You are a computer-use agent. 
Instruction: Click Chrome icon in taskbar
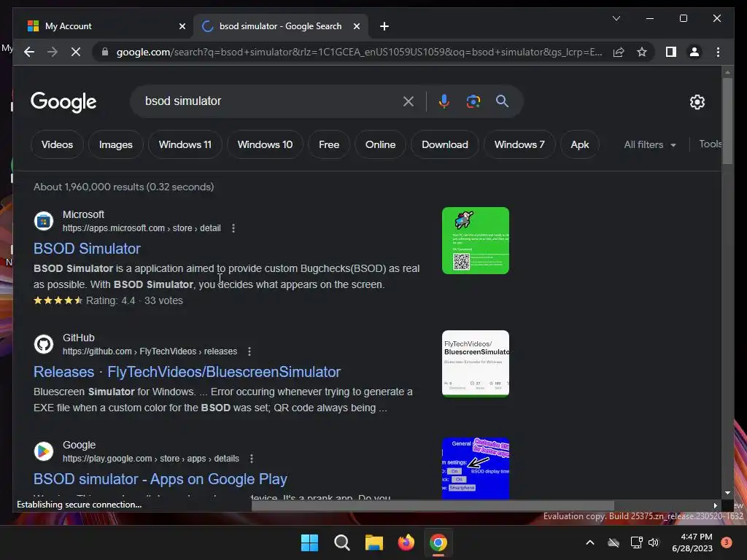(438, 542)
